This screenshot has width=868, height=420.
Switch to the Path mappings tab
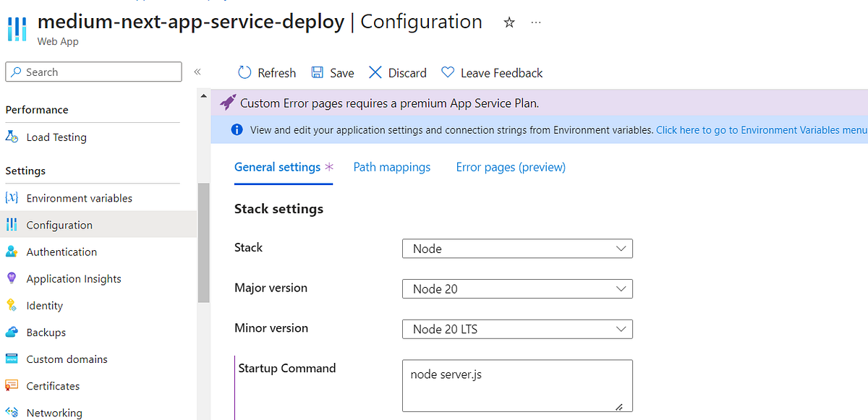pos(392,167)
